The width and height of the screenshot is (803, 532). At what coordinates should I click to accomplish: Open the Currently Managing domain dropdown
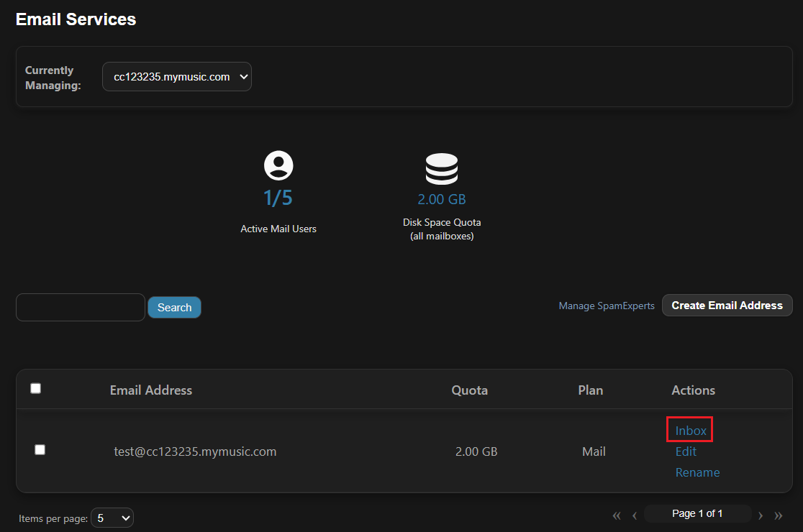(x=177, y=77)
